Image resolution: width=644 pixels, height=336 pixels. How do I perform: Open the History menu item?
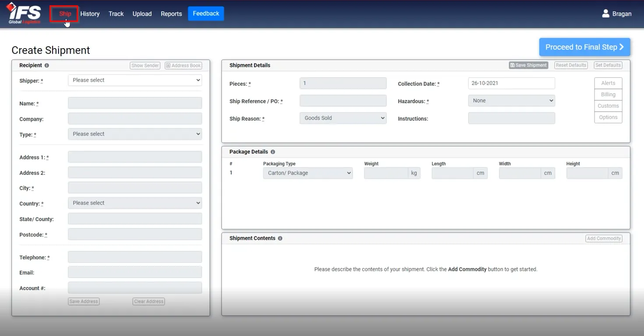pos(90,14)
